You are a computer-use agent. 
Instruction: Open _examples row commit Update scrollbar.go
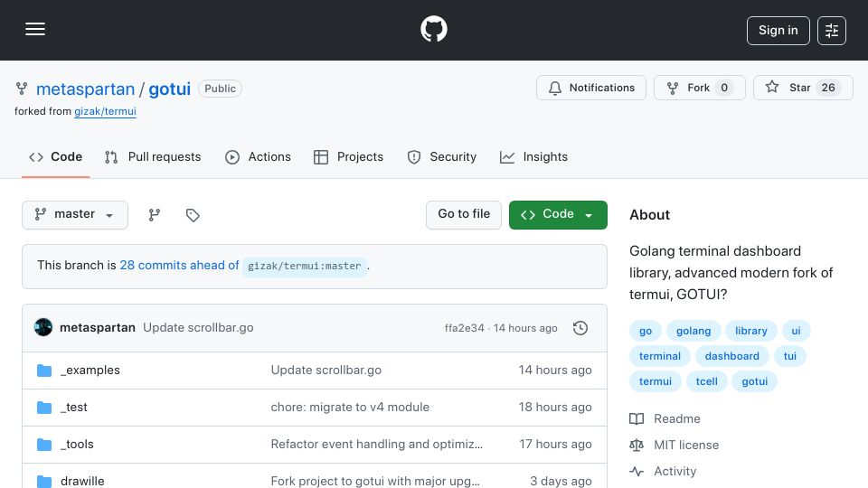click(326, 371)
